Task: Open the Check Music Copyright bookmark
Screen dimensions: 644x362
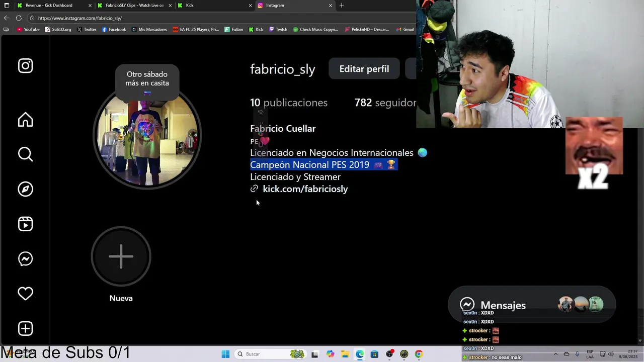Action: pyautogui.click(x=315, y=30)
